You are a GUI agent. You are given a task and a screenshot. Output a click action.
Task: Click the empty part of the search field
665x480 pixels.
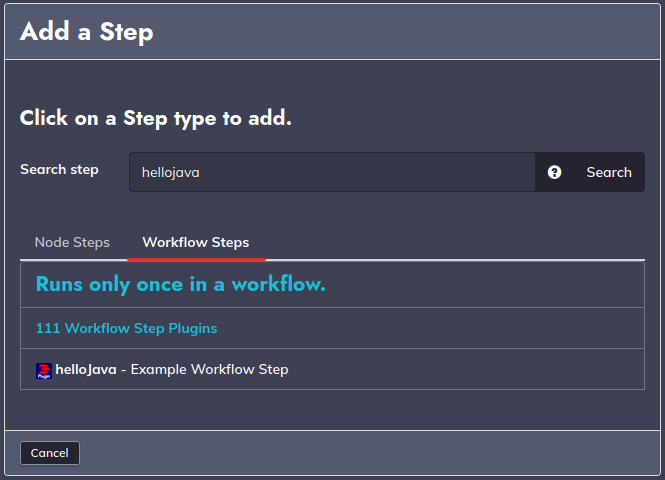(x=365, y=172)
